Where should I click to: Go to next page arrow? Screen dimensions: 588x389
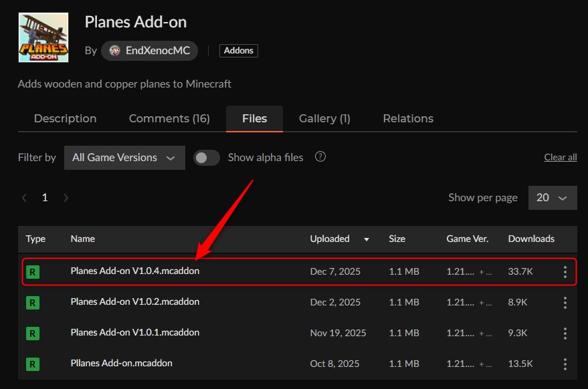[66, 198]
